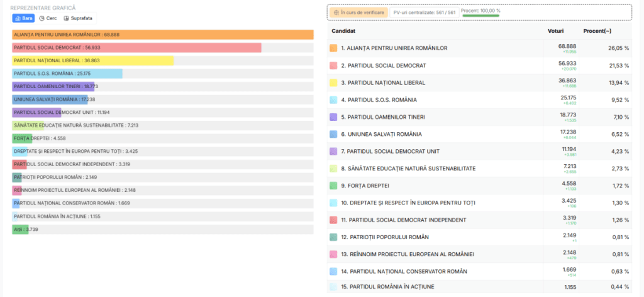Click swatch for Dreptate și Respect în Europa
The width and height of the screenshot is (644, 297).
point(333,203)
